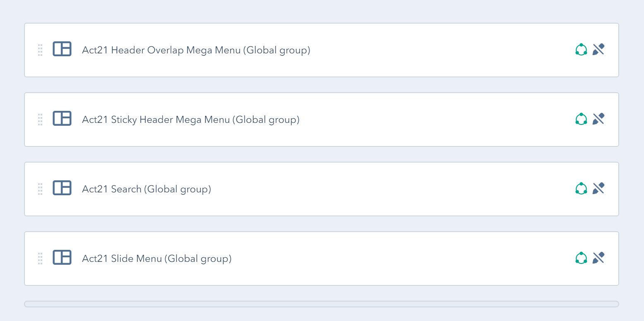This screenshot has height=321, width=644.
Task: Click the drag handle on Act21 Slide Menu row
Action: tap(40, 257)
